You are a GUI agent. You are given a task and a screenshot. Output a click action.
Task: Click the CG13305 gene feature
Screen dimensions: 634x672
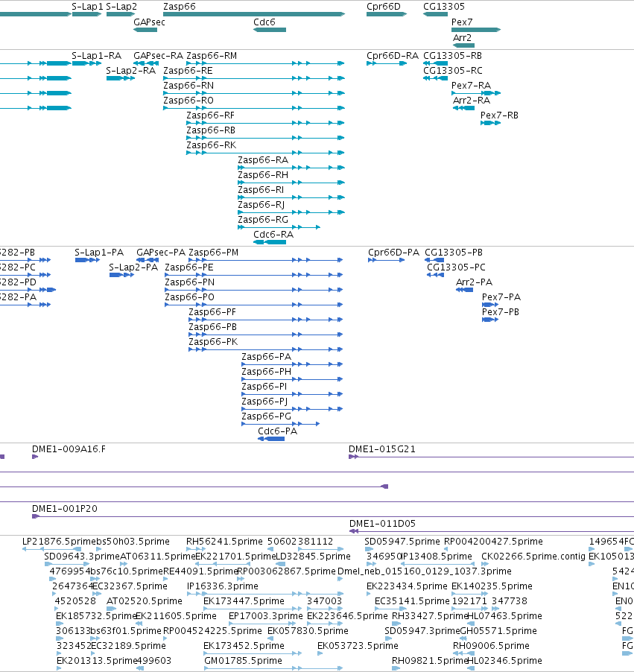click(435, 14)
